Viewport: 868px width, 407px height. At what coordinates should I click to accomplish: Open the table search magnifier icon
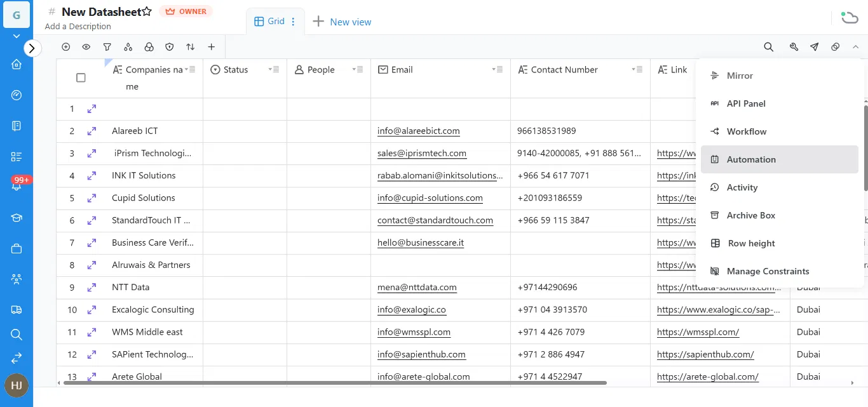(x=769, y=47)
